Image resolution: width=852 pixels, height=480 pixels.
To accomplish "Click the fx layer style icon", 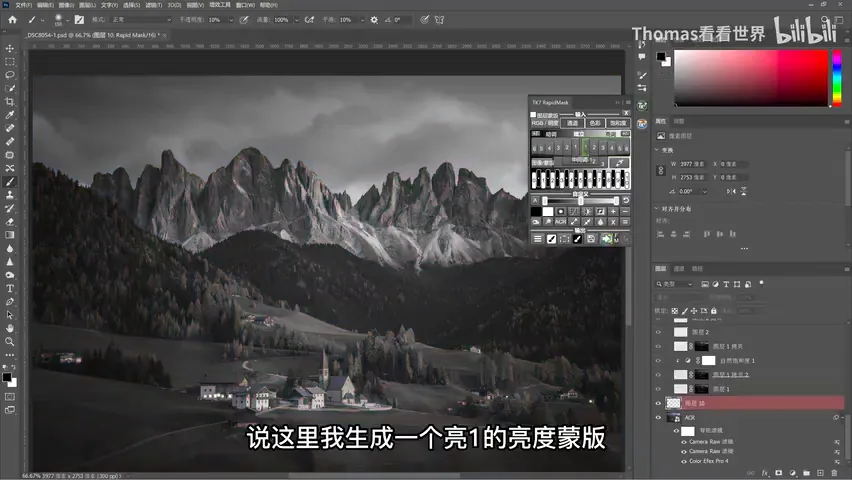I will [x=765, y=473].
